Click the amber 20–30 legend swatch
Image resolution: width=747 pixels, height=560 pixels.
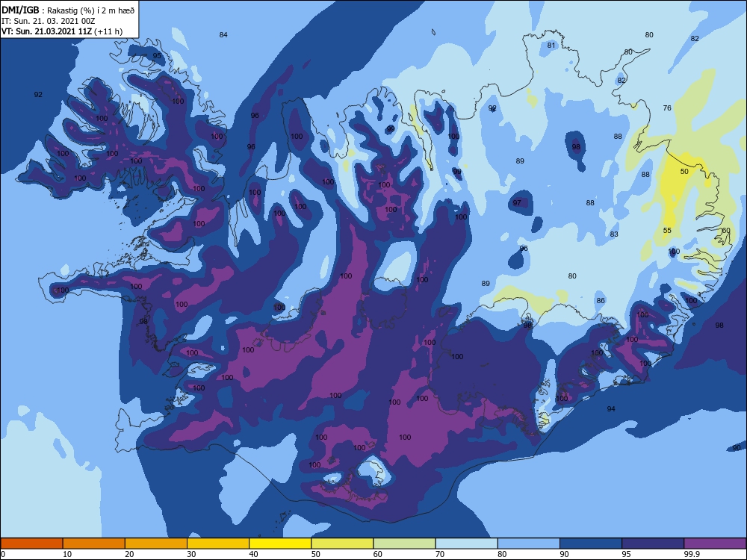[156, 544]
